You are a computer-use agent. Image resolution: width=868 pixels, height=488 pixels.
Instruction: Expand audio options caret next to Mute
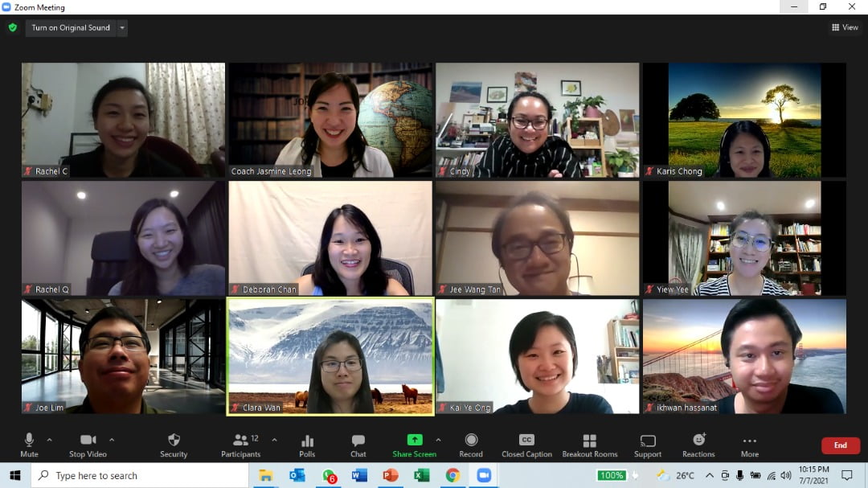point(49,440)
